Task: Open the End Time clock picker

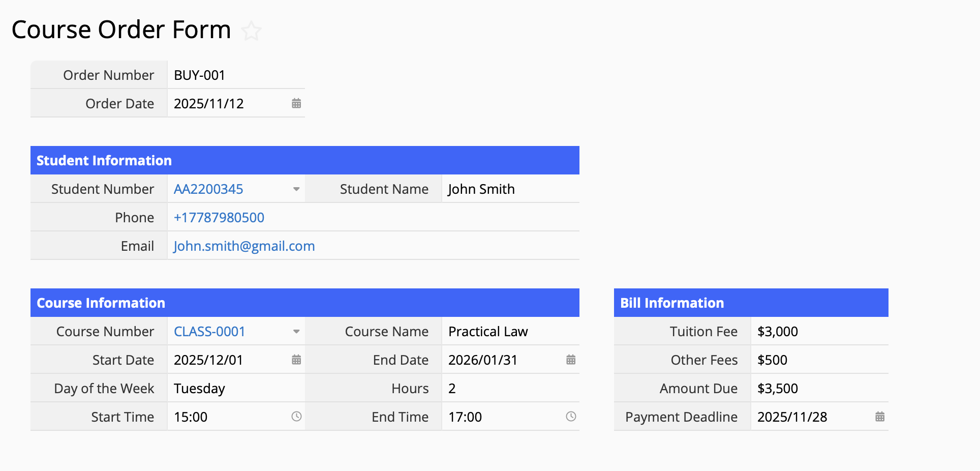Action: click(x=571, y=417)
